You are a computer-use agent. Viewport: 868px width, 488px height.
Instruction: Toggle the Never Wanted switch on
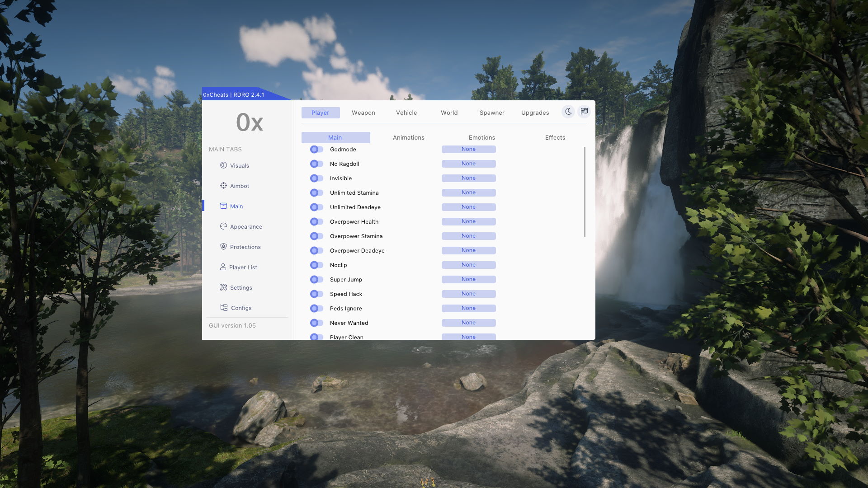pos(316,323)
